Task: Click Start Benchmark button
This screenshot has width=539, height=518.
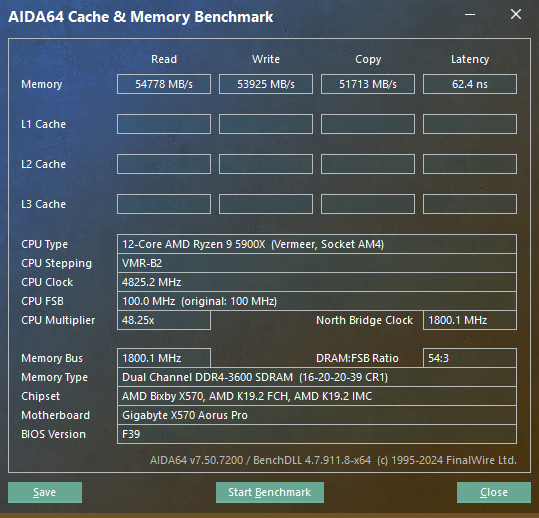Action: click(270, 492)
